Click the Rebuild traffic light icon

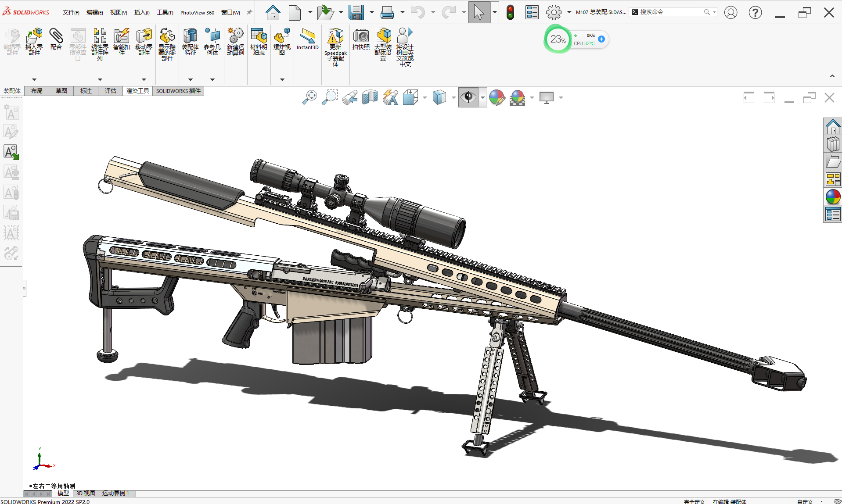pyautogui.click(x=510, y=12)
